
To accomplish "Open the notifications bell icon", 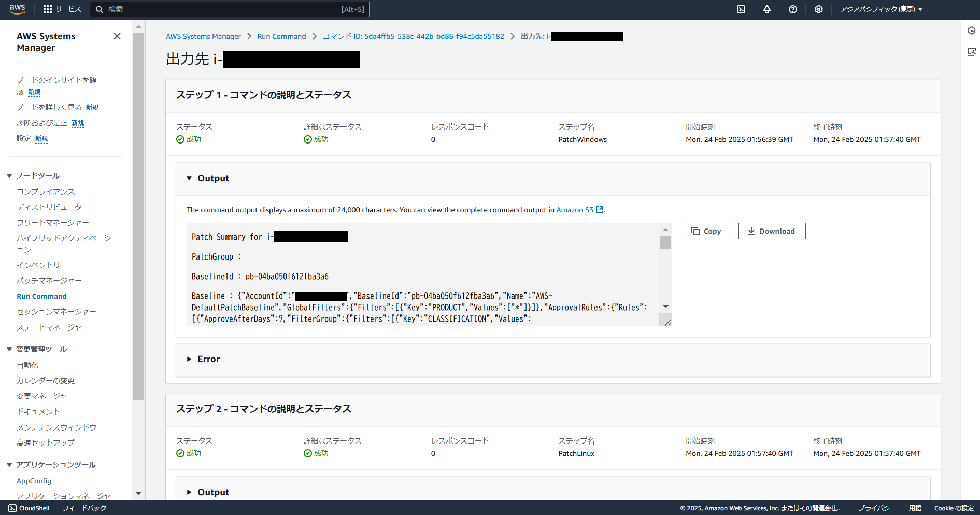I will [767, 9].
